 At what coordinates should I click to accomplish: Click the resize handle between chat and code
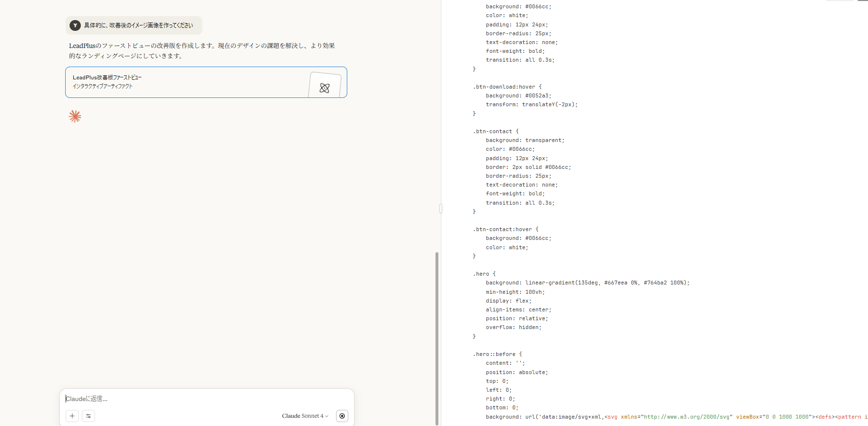click(x=441, y=209)
